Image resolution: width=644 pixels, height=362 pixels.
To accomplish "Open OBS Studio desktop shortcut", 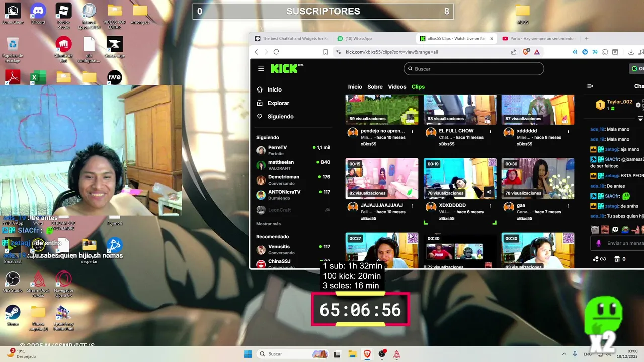I will [13, 282].
